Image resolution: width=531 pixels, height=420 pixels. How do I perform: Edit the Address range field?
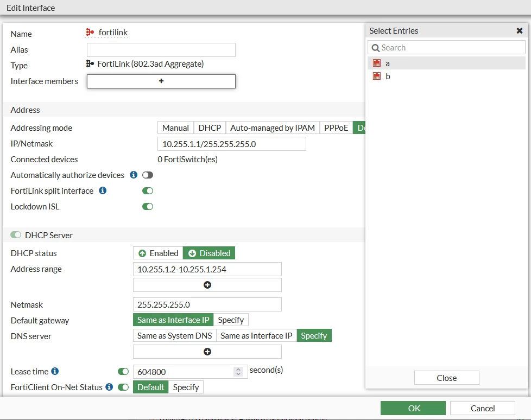(x=207, y=269)
